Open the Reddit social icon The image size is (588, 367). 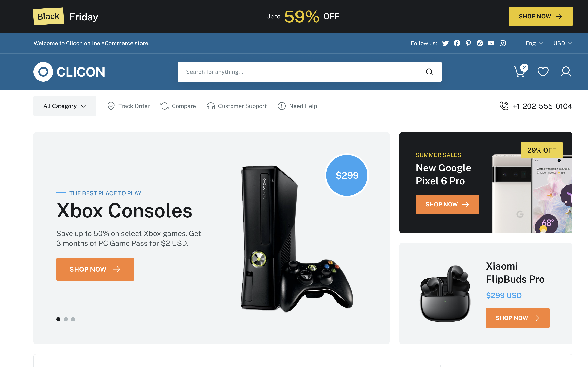tap(480, 43)
